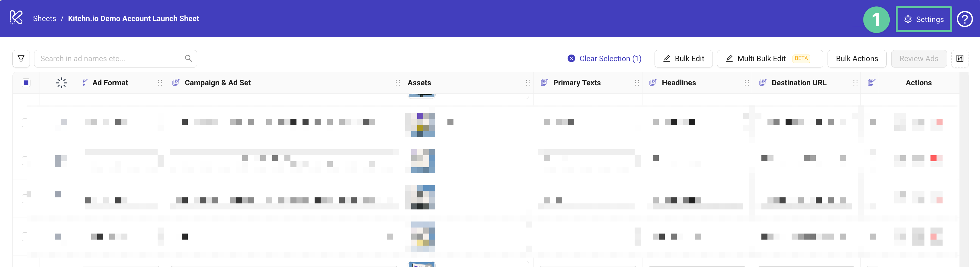Open Settings in the top bar
The height and width of the screenshot is (267, 980).
pyautogui.click(x=924, y=19)
